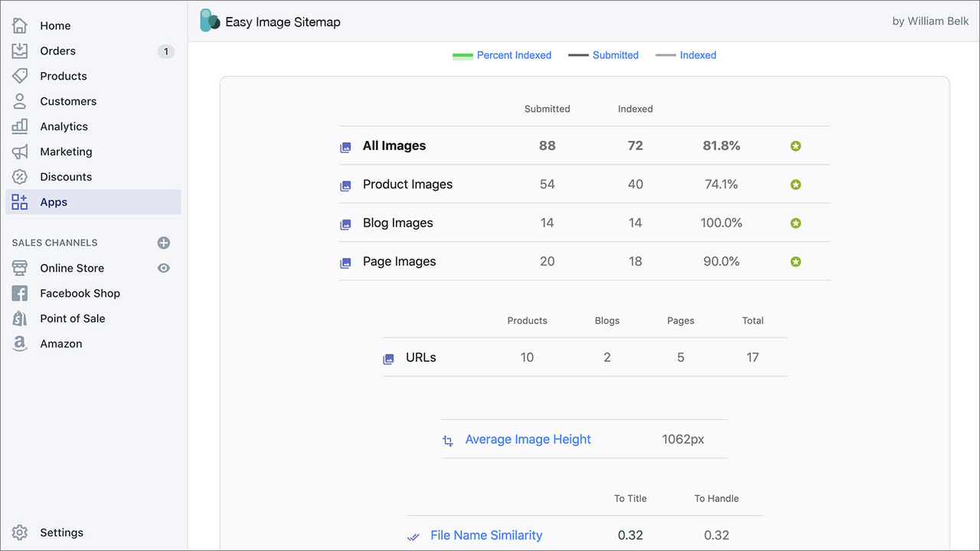Screen dimensions: 980x551
Task: Open the Average Image Height link
Action: coord(528,439)
